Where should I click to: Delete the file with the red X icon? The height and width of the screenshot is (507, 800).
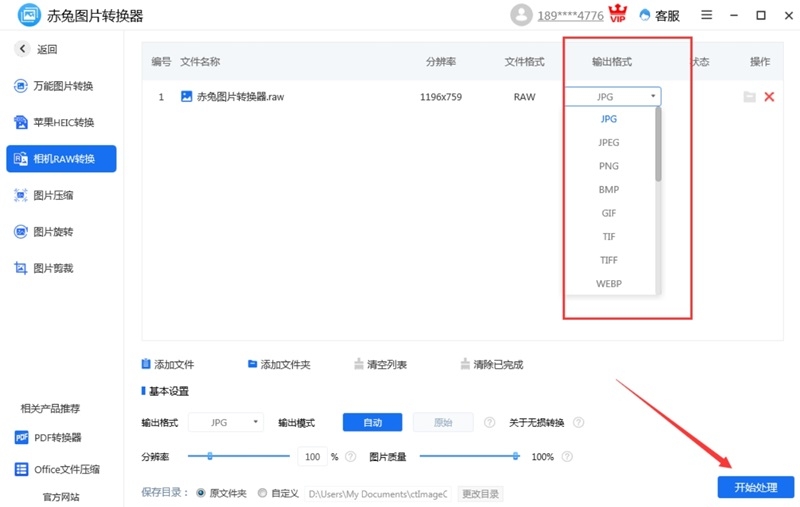(x=769, y=96)
